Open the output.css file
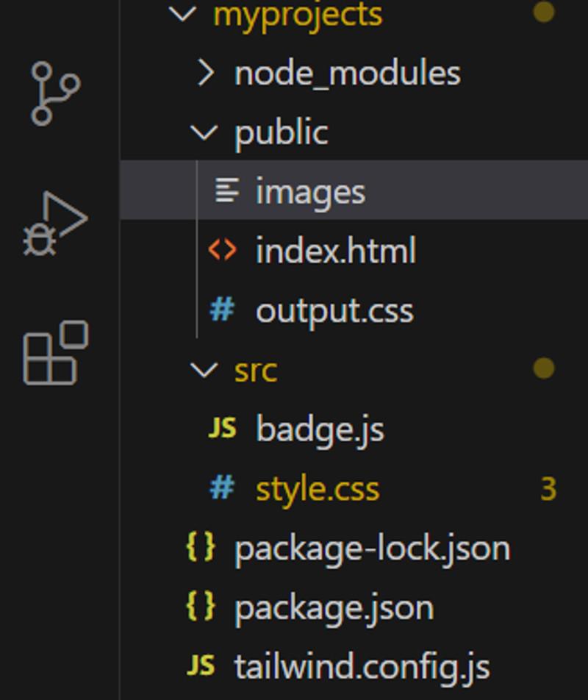The width and height of the screenshot is (588, 700). [x=334, y=310]
